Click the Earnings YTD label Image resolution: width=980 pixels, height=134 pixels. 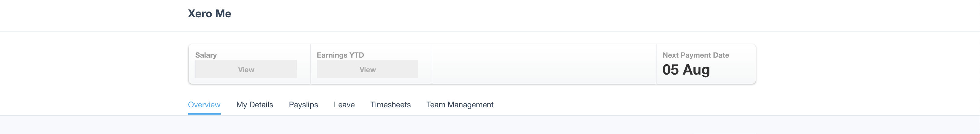pyautogui.click(x=340, y=55)
